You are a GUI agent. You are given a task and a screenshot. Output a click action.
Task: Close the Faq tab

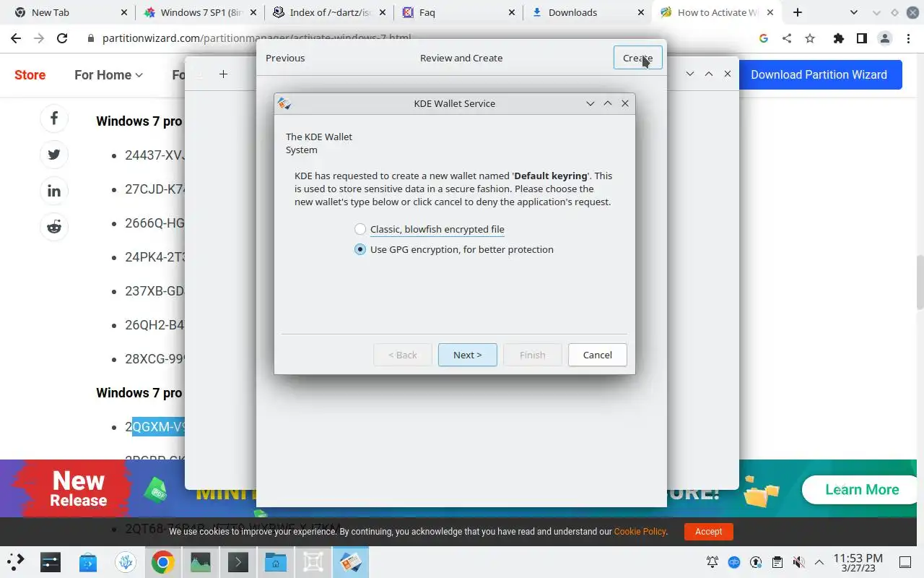point(512,12)
